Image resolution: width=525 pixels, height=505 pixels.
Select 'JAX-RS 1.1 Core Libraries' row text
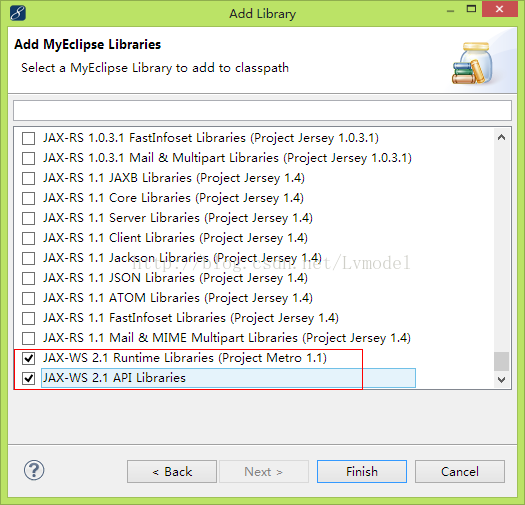pos(173,198)
